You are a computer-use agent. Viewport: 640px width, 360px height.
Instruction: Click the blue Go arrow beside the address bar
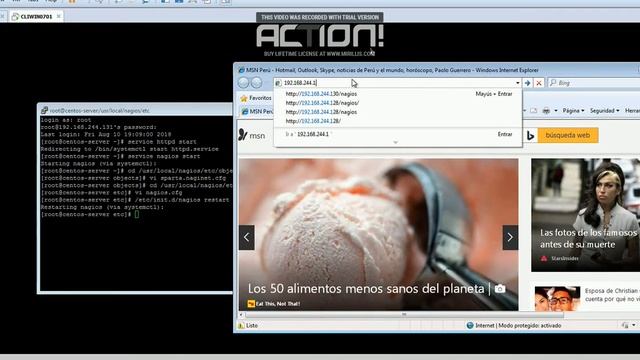(527, 83)
